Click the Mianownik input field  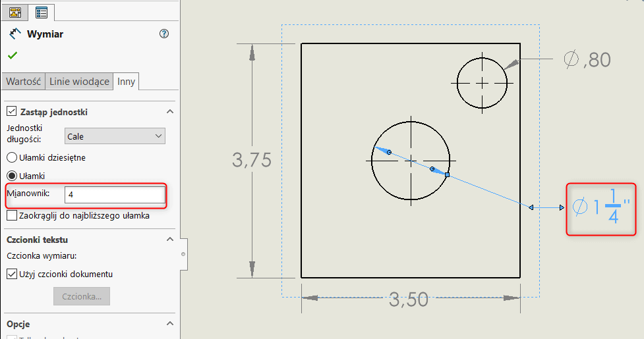(115, 195)
